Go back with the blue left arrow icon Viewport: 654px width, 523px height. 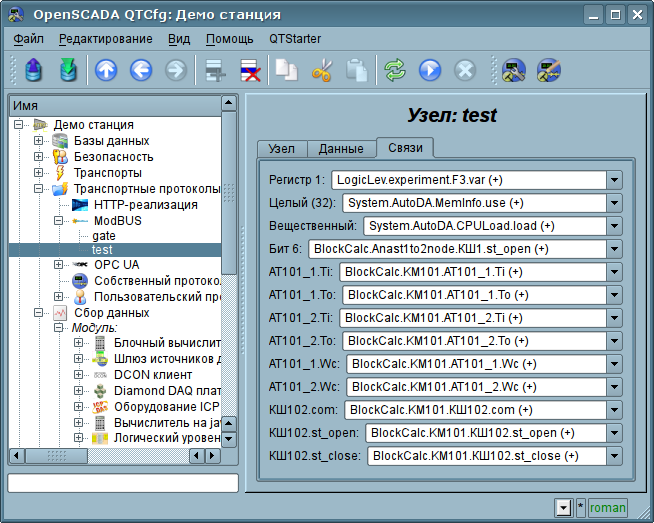click(x=140, y=70)
